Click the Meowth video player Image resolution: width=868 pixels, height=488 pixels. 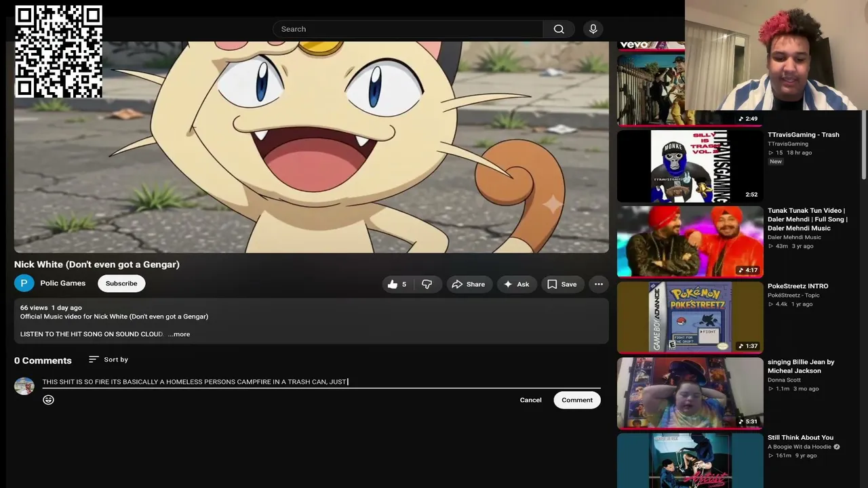coord(311,146)
